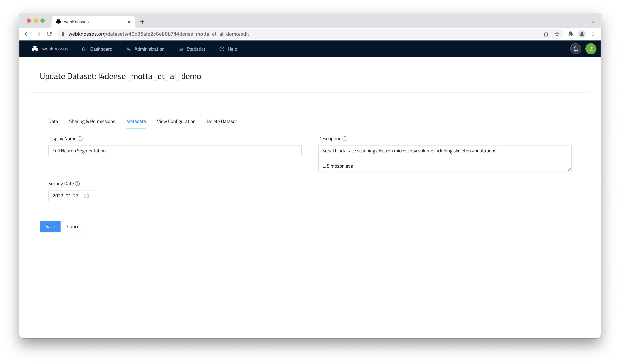Click the Sorting Date input field

coord(72,196)
